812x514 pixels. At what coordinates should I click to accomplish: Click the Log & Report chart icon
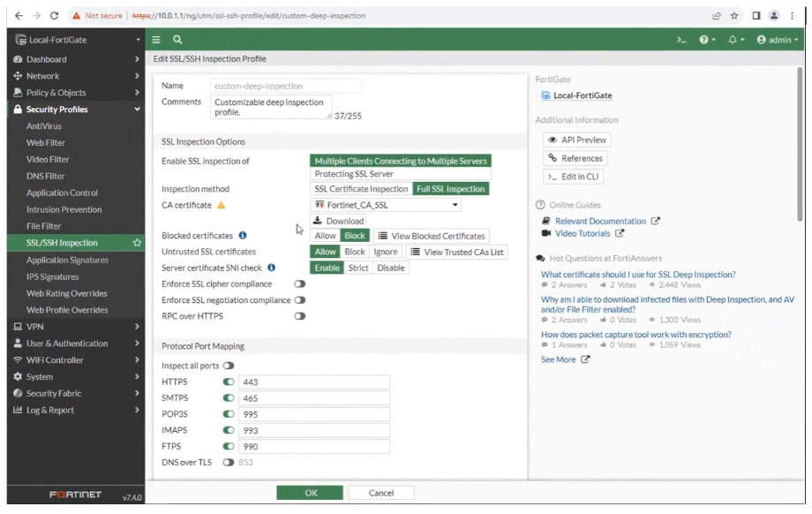click(18, 410)
